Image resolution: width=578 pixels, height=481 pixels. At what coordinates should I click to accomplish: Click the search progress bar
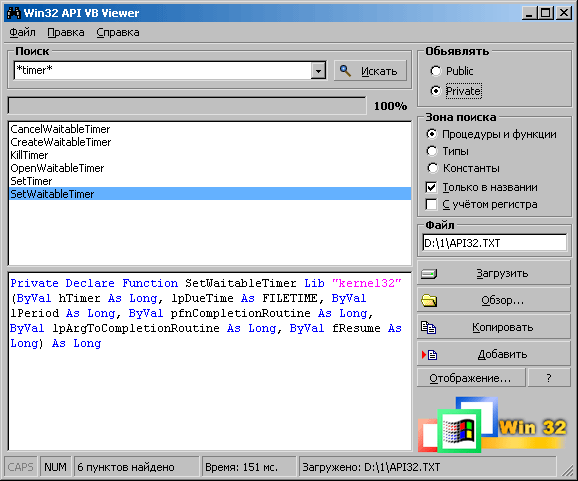click(187, 106)
